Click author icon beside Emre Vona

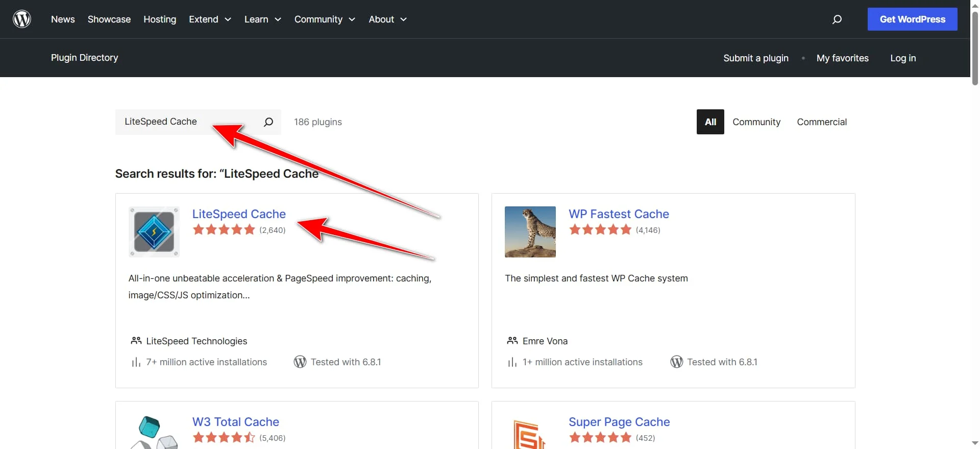point(512,341)
